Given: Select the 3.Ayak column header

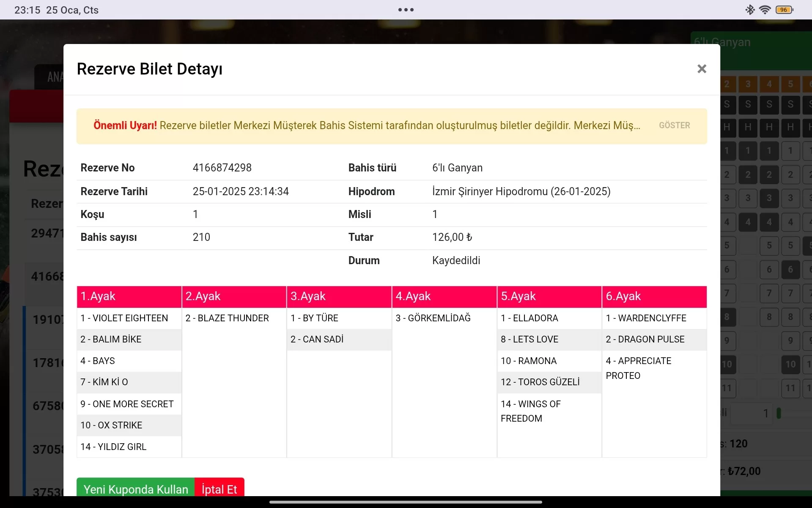Looking at the screenshot, I should coord(339,296).
